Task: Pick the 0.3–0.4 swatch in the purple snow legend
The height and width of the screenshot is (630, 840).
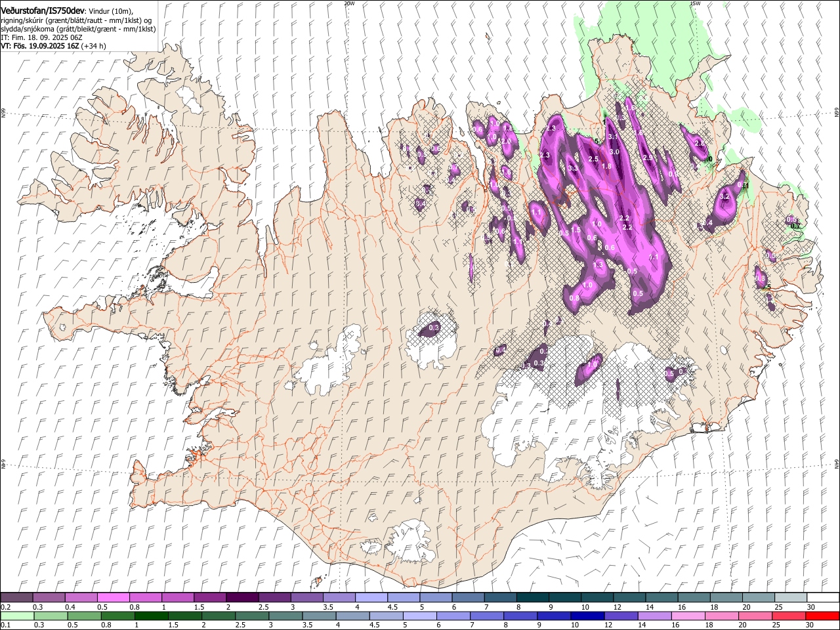Action: pyautogui.click(x=49, y=598)
